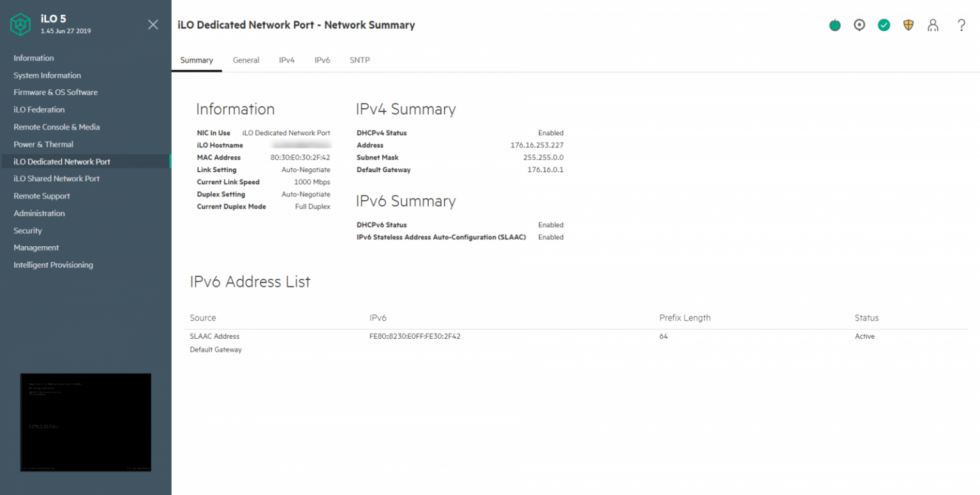This screenshot has width=980, height=495.
Task: Open the remote console thumbnail preview
Action: coord(85,422)
